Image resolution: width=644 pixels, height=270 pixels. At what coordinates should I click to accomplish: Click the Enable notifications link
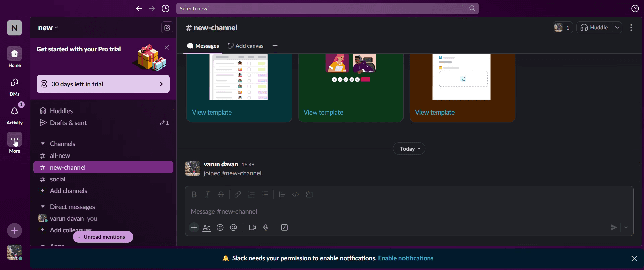click(x=406, y=258)
